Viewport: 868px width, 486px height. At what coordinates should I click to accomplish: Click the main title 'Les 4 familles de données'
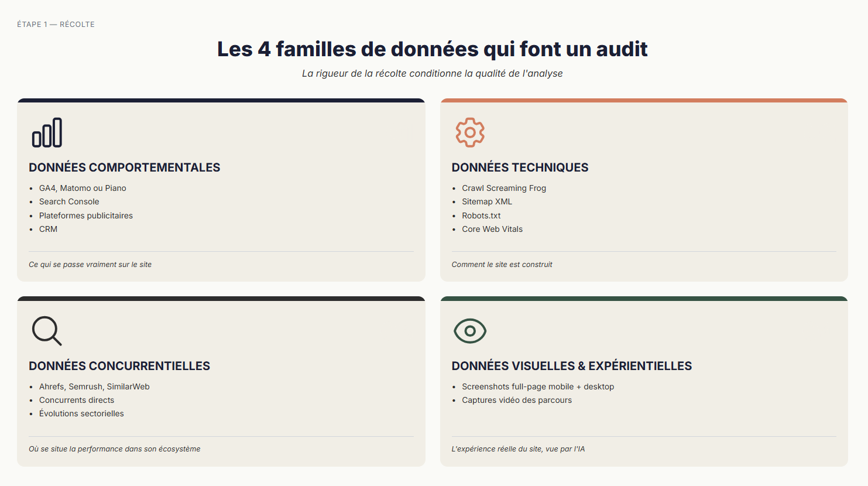(433, 49)
